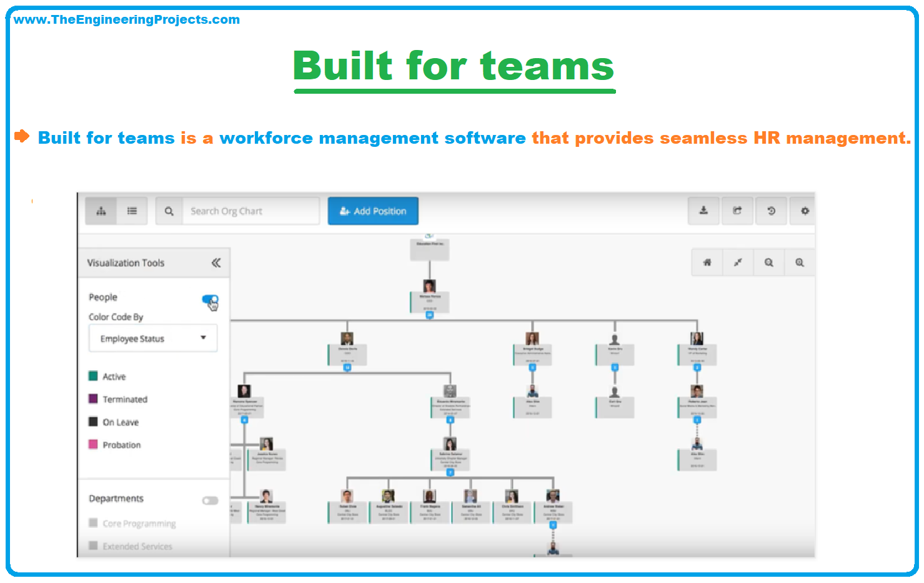Click the home icon on the chart
Screen dimensions: 924x583
pyautogui.click(x=707, y=262)
